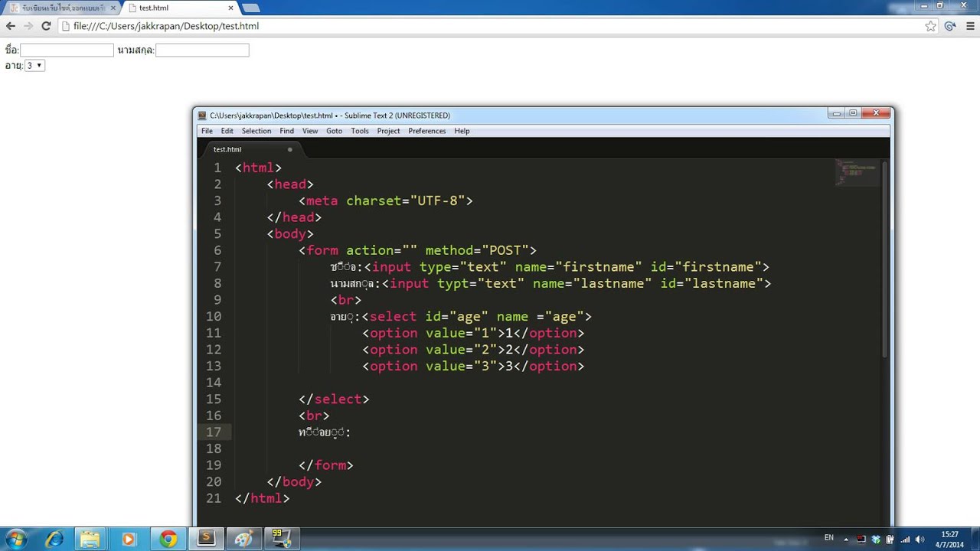Open Windows Explorer from the taskbar
This screenshot has width=980, height=551.
[x=90, y=539]
